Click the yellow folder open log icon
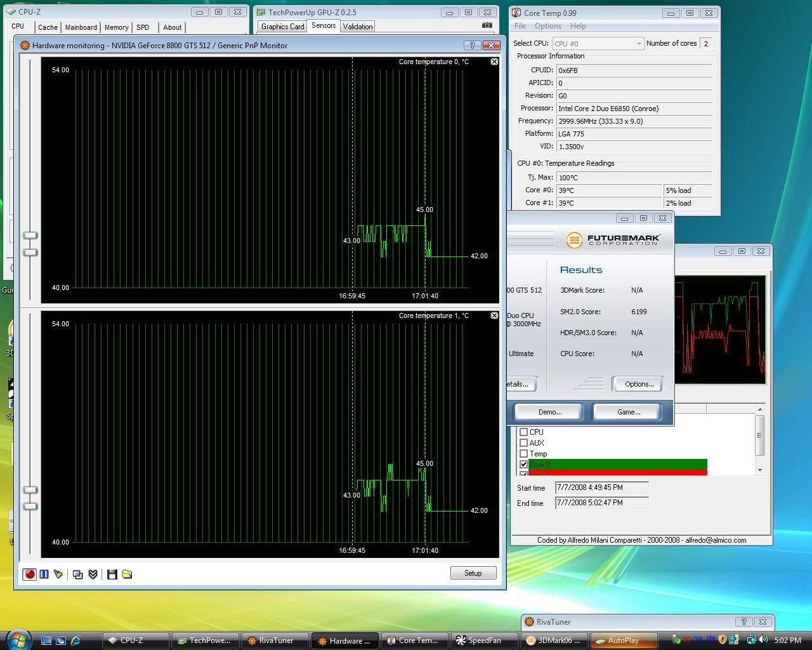 coord(127,574)
